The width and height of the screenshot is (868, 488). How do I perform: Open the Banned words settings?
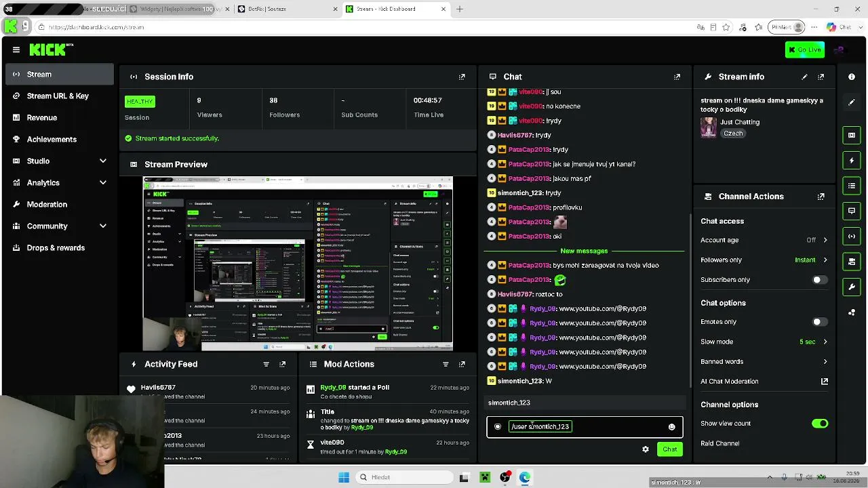pyautogui.click(x=764, y=361)
